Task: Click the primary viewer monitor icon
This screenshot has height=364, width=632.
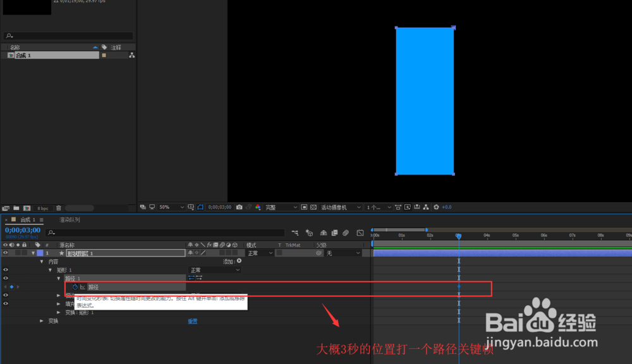Action: click(152, 207)
